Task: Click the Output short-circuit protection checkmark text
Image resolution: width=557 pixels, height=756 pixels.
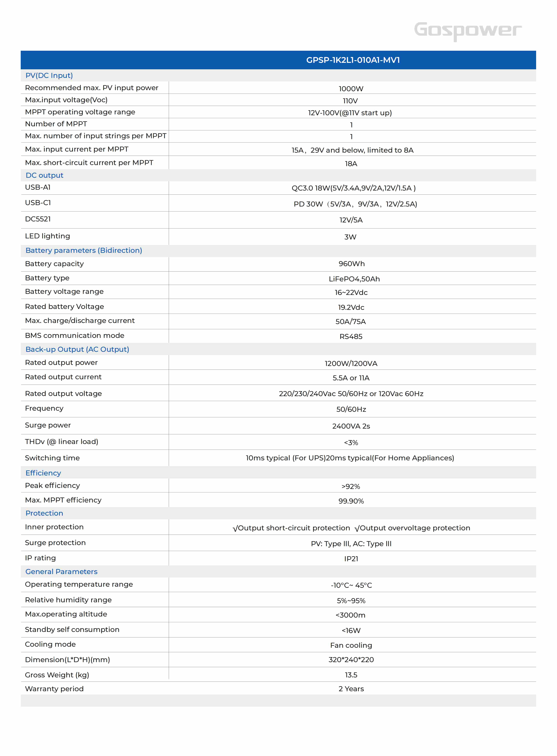Action: point(291,528)
